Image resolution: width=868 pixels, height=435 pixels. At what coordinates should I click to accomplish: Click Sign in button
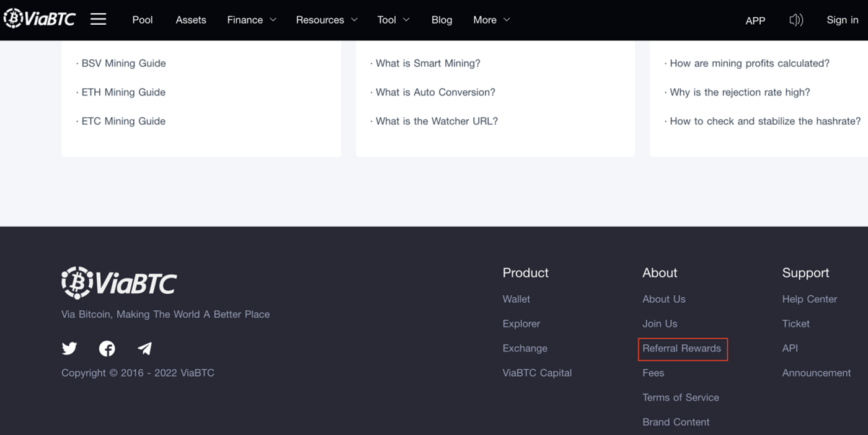[x=843, y=20]
